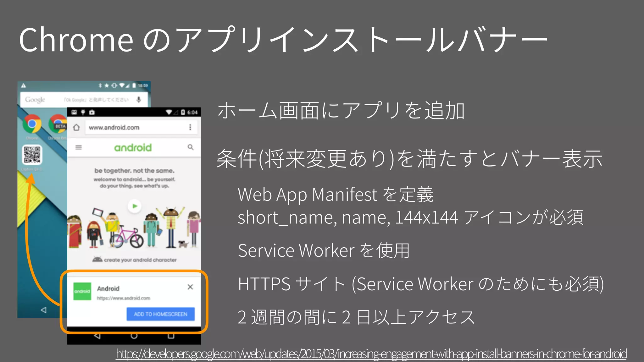Click the green android logo header
This screenshot has width=644, height=362.
tap(133, 148)
